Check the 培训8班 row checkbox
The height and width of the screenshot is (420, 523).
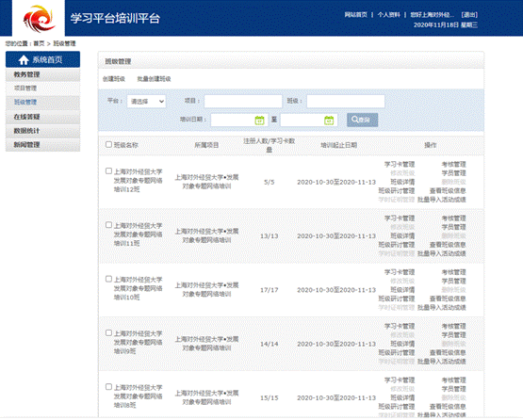[108, 387]
